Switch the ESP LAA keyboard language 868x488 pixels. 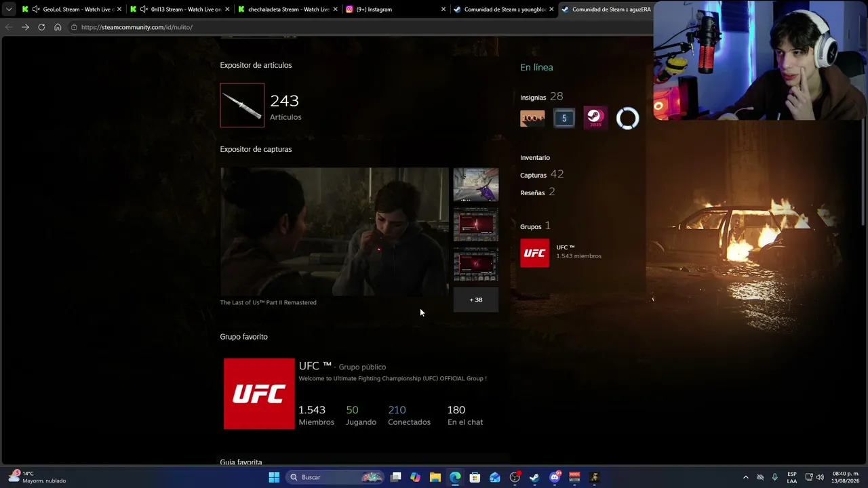tap(792, 477)
